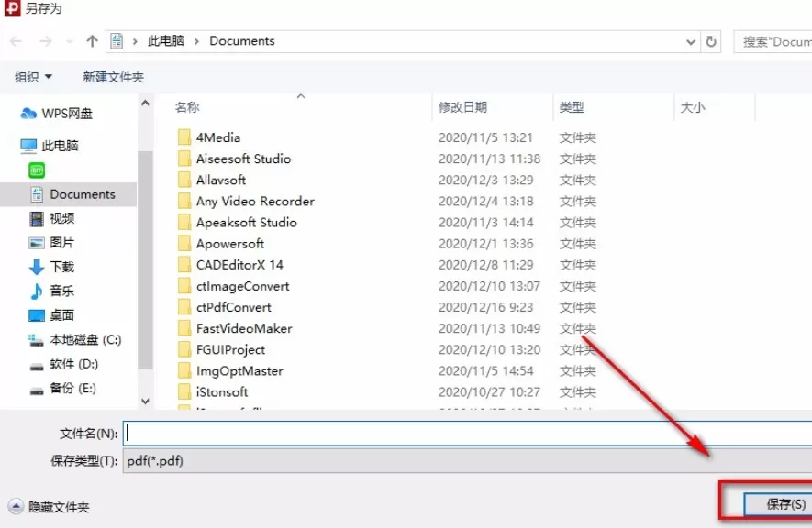Create a new folder with 新建文件夹
Viewport: 812px width, 528px height.
click(x=114, y=77)
